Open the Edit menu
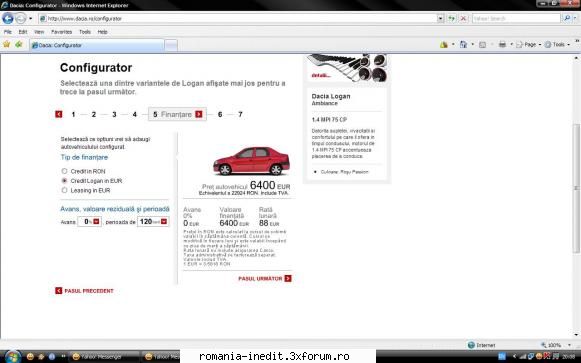Image resolution: width=581 pixels, height=363 pixels. (x=23, y=32)
